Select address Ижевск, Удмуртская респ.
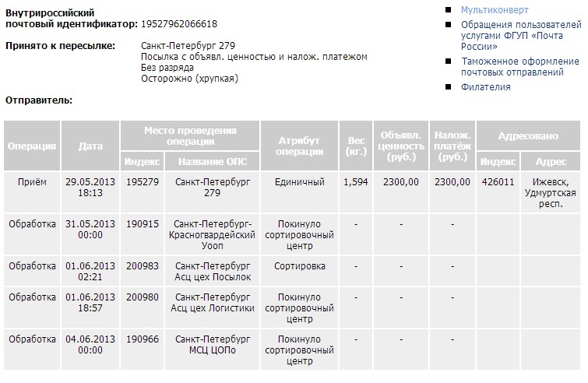The width and height of the screenshot is (588, 383). click(550, 193)
